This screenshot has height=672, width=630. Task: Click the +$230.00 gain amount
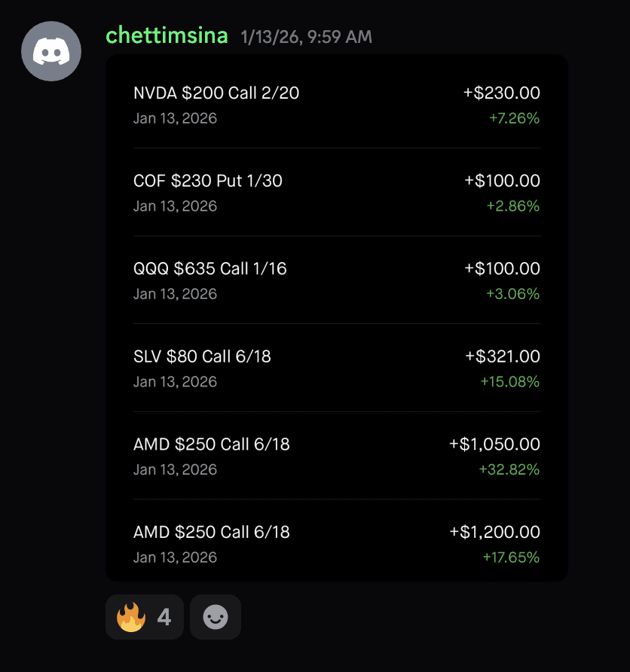click(x=502, y=93)
